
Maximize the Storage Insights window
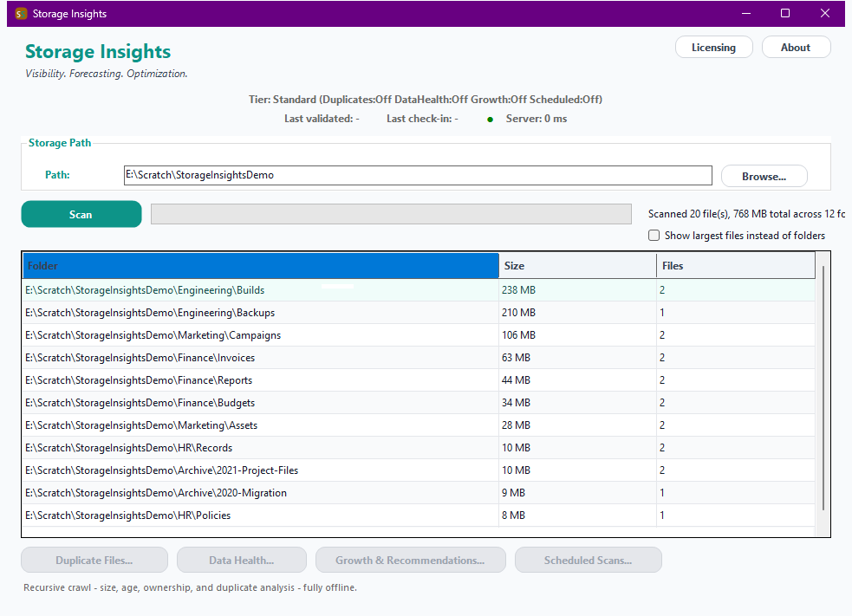pyautogui.click(x=785, y=14)
